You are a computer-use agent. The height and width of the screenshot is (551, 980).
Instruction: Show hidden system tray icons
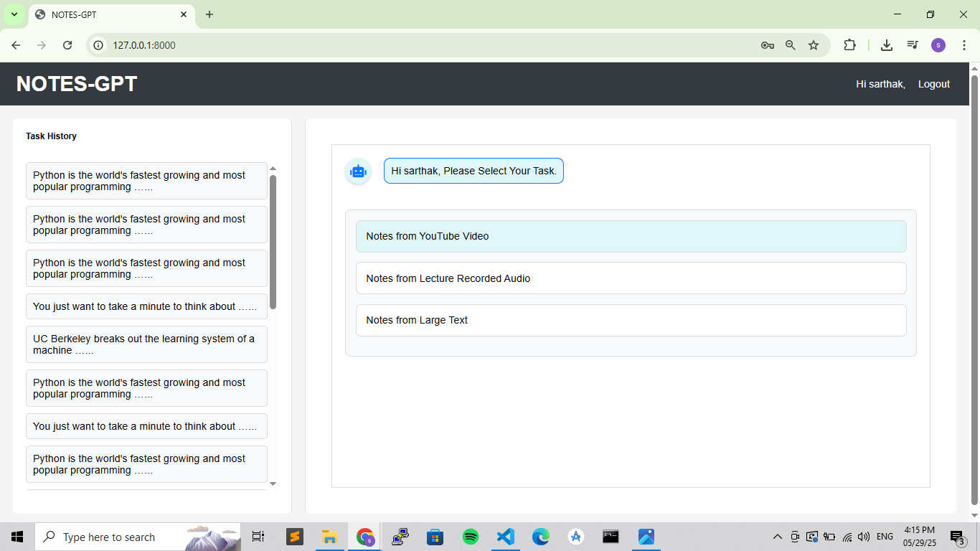click(778, 537)
